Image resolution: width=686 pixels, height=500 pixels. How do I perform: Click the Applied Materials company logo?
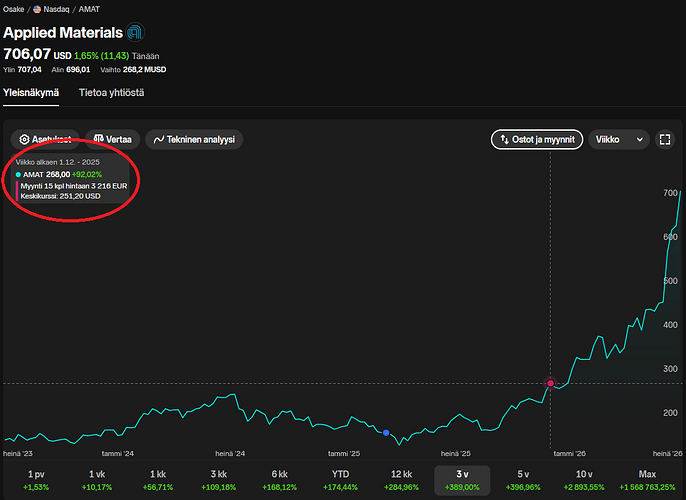(x=135, y=32)
